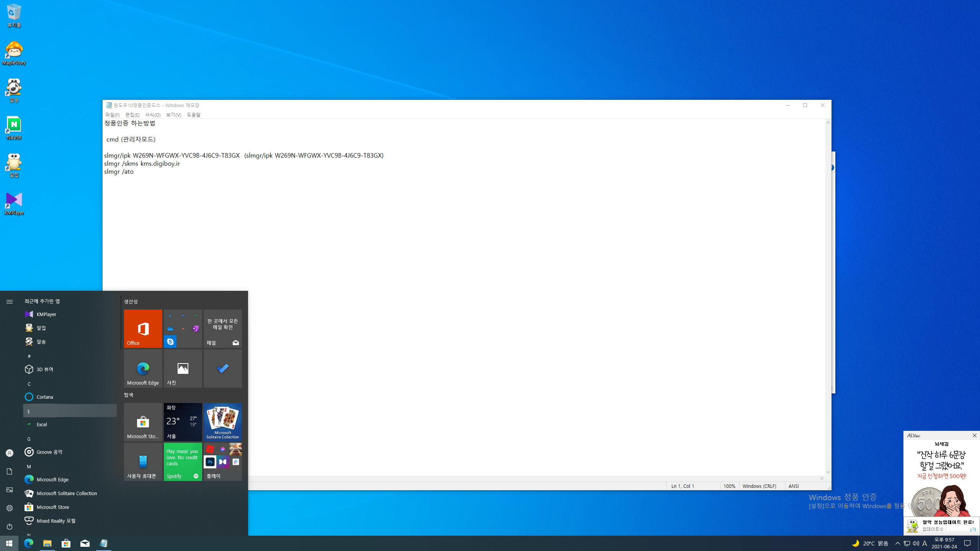Close the ALYac advertisement popup
The height and width of the screenshot is (551, 980).
[974, 435]
